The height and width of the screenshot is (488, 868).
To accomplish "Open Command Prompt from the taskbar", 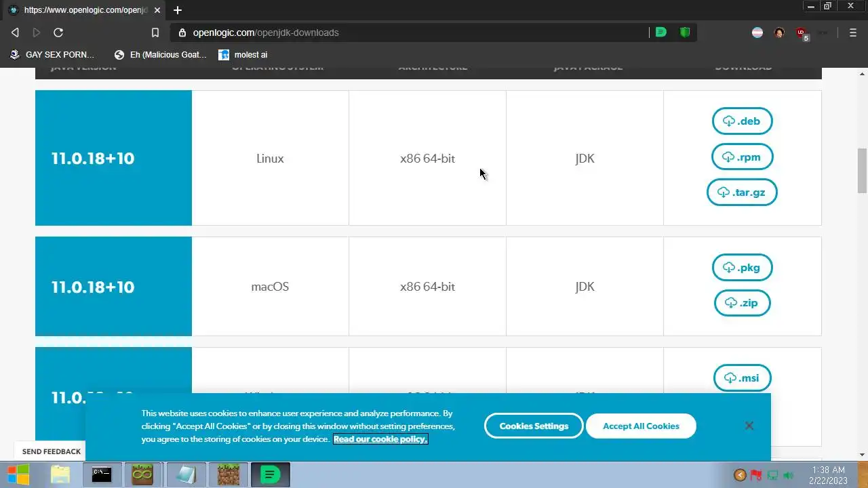I will [102, 474].
